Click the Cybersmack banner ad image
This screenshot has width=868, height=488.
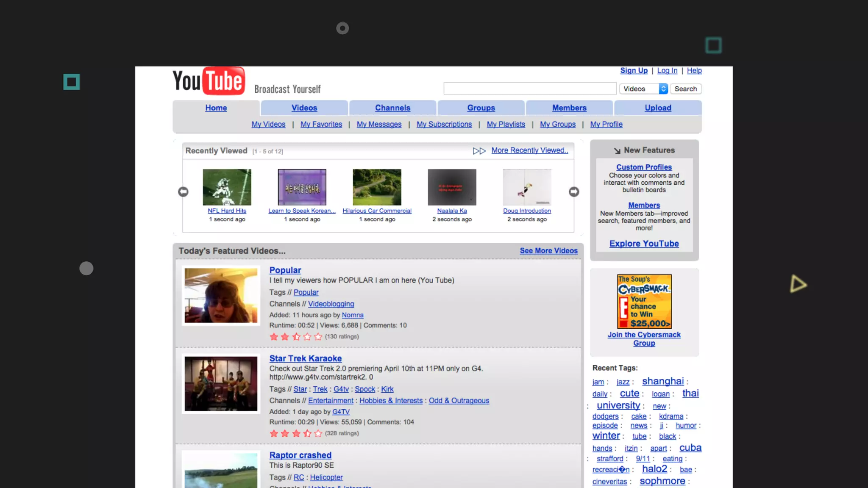[x=644, y=302]
